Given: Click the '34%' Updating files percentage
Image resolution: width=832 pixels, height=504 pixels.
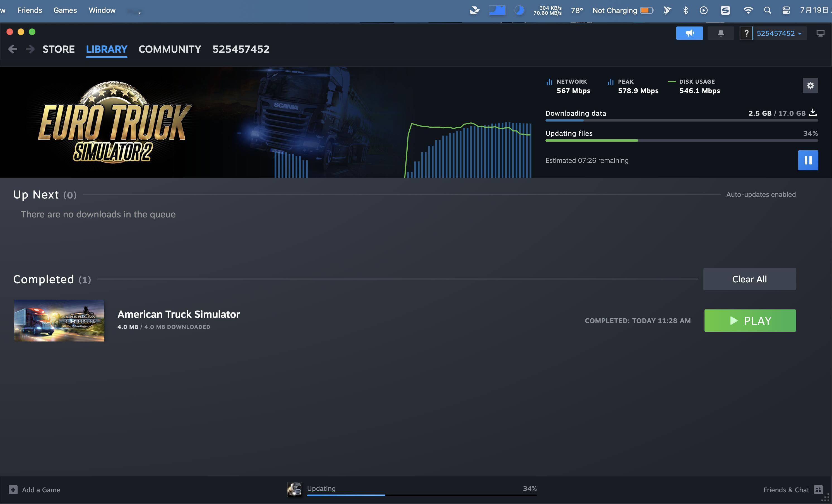Looking at the screenshot, I should click(x=811, y=133).
